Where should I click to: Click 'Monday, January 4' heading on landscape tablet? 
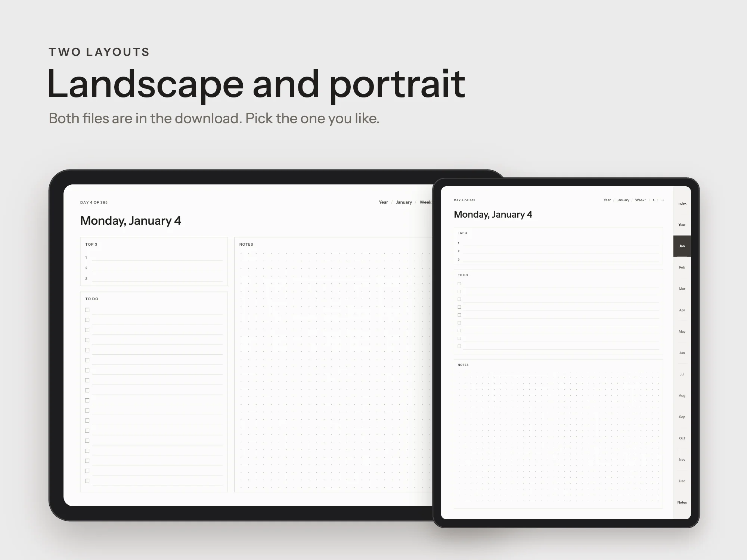coord(131,221)
